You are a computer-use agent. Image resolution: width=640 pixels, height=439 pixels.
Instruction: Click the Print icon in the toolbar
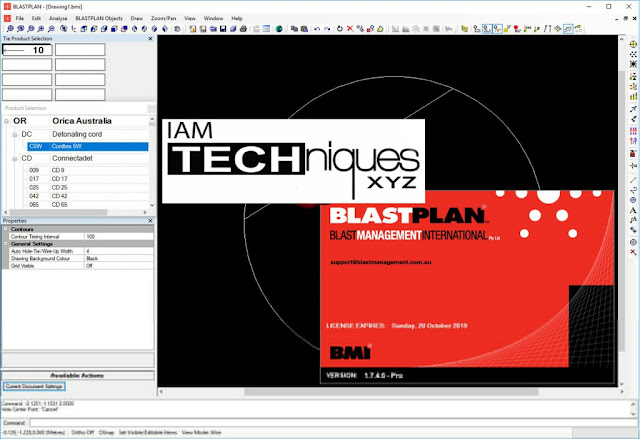coord(243,29)
